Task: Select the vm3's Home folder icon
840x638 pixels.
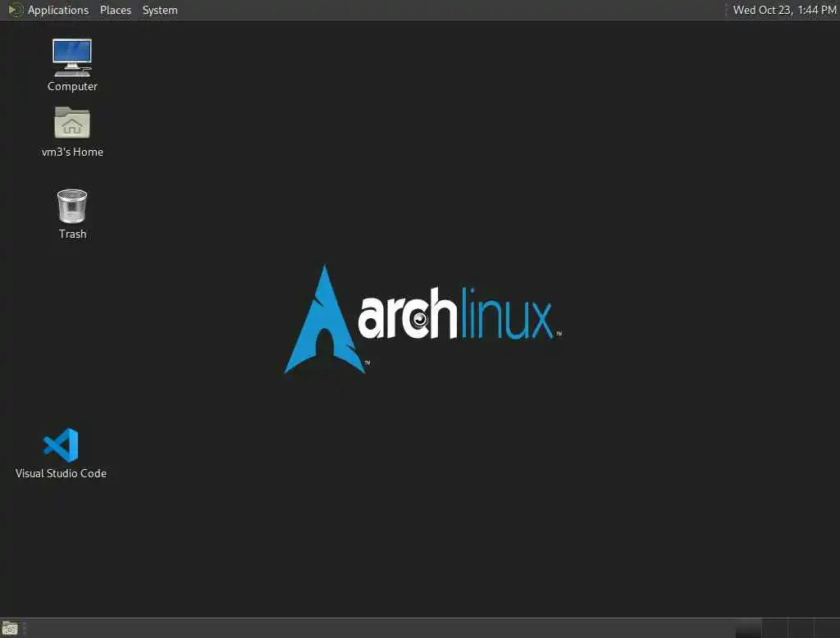Action: click(x=72, y=123)
